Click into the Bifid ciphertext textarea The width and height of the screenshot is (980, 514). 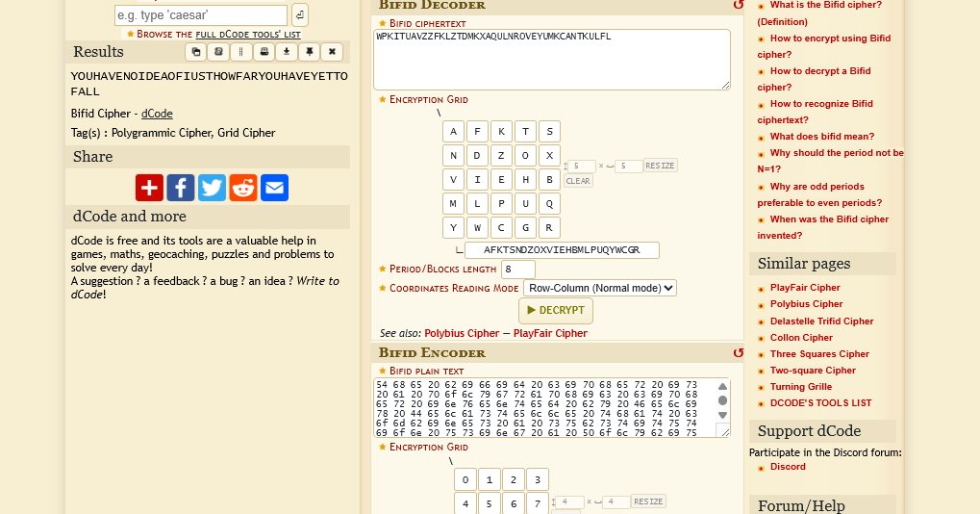coord(552,60)
